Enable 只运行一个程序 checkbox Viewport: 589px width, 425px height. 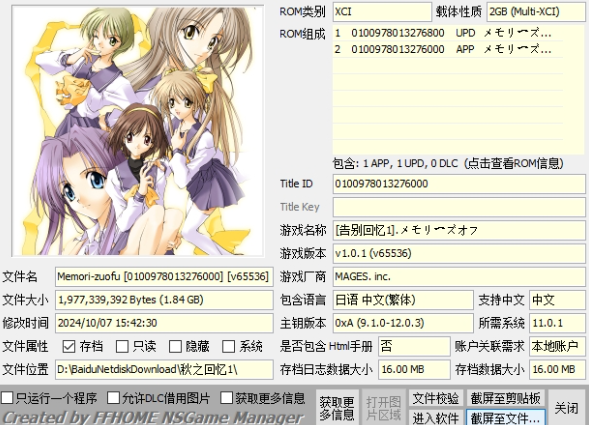(x=7, y=398)
